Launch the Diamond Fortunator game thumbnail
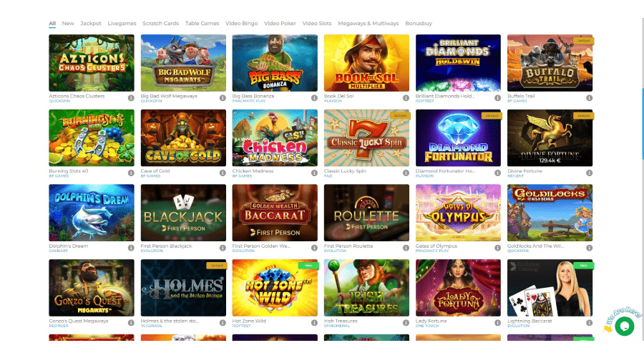Image resolution: width=644 pixels, height=358 pixels. (458, 137)
